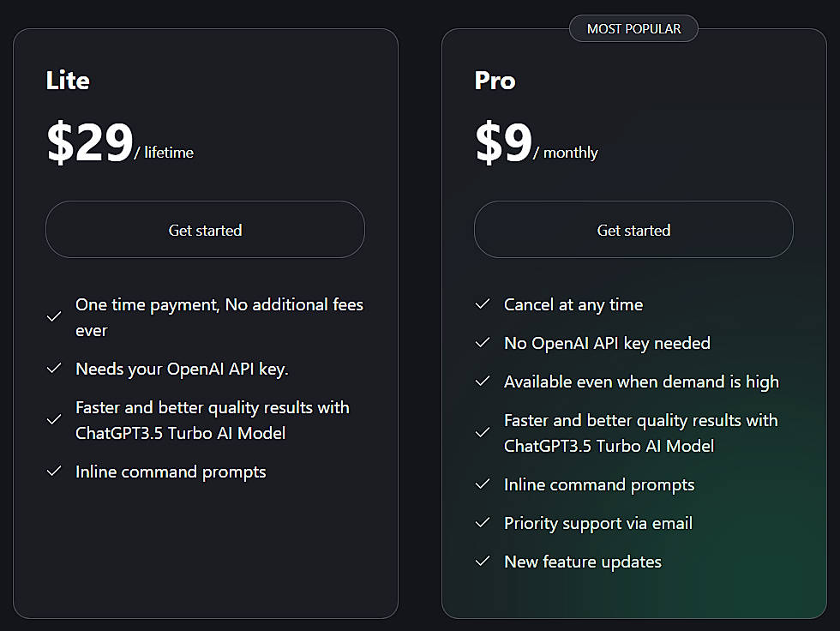840x631 pixels.
Task: Click Get started on the Pro plan
Action: (x=633, y=229)
